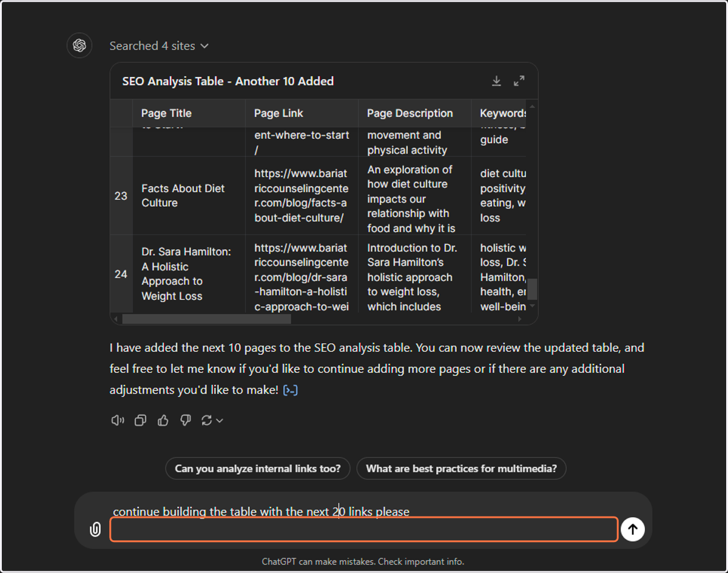Click the Page Description column header

point(414,113)
